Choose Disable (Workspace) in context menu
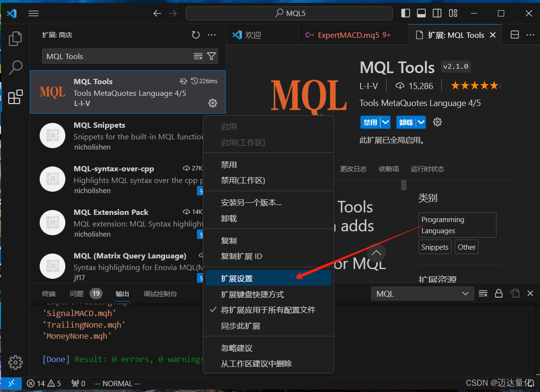Viewport: 540px width, 392px height. coord(268,180)
